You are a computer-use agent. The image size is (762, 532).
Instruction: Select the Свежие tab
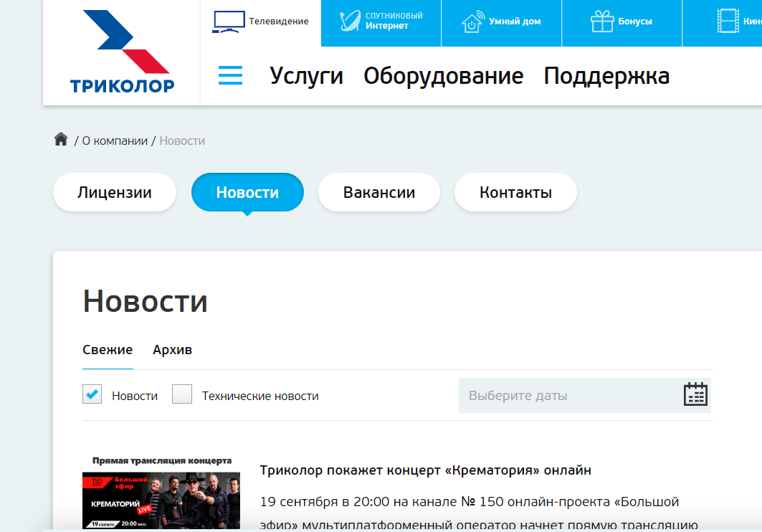point(108,350)
